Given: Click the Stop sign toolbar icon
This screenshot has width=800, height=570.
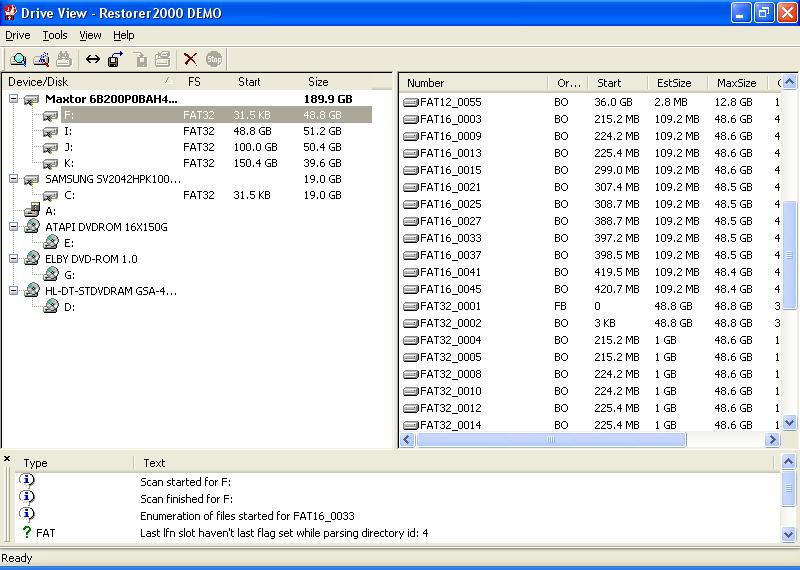Looking at the screenshot, I should pos(214,59).
